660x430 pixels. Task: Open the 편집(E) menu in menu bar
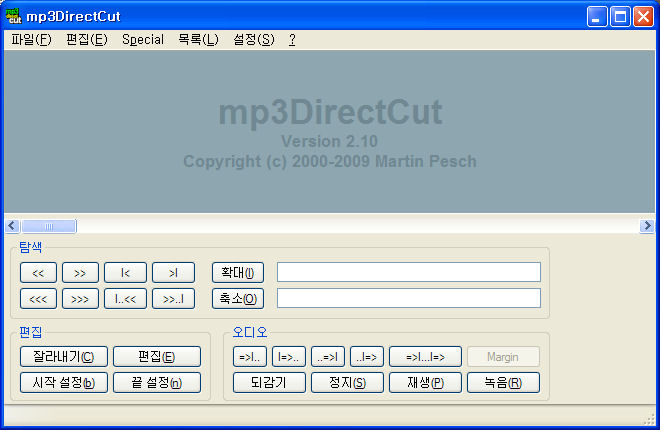87,40
